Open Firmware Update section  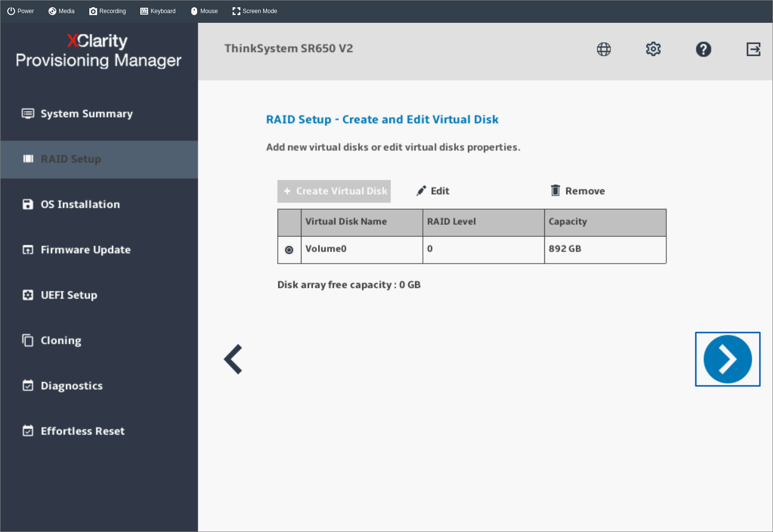pos(99,249)
